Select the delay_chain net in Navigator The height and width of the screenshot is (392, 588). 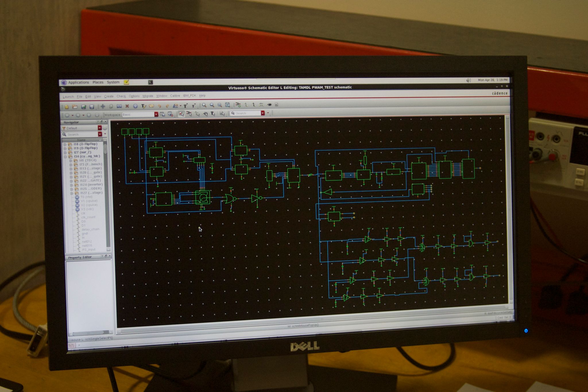tap(90, 229)
